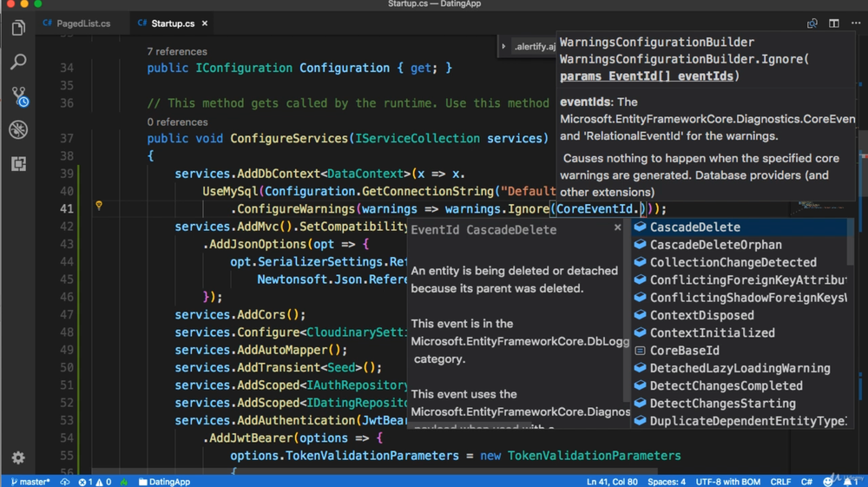Change the CRLF line ending setting
Viewport: 868px width, 487px height.
779,481
